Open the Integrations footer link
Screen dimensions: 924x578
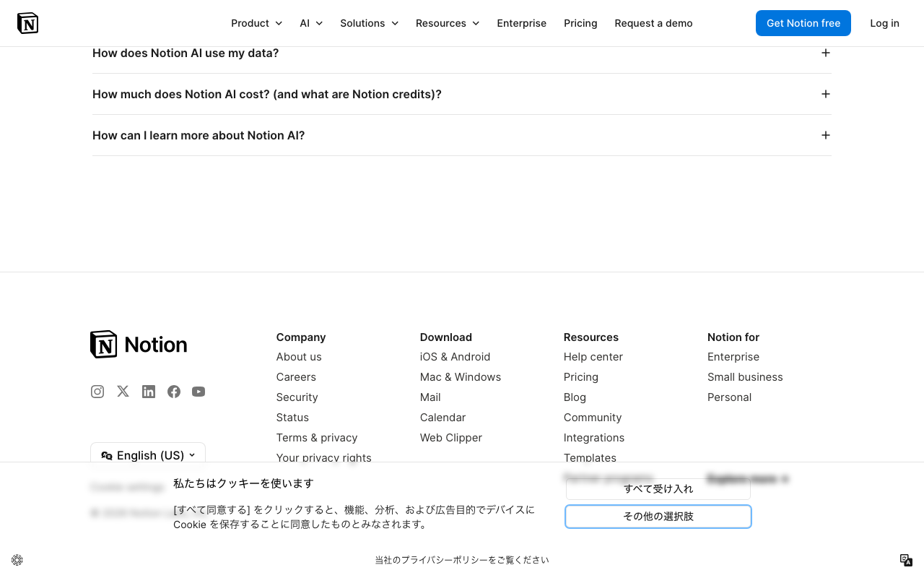pyautogui.click(x=593, y=438)
